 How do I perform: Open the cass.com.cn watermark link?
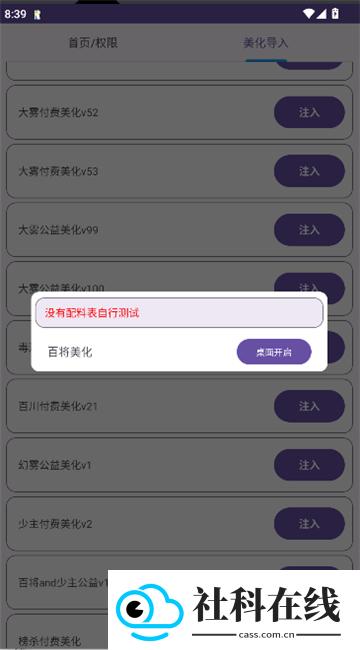pyautogui.click(x=266, y=635)
